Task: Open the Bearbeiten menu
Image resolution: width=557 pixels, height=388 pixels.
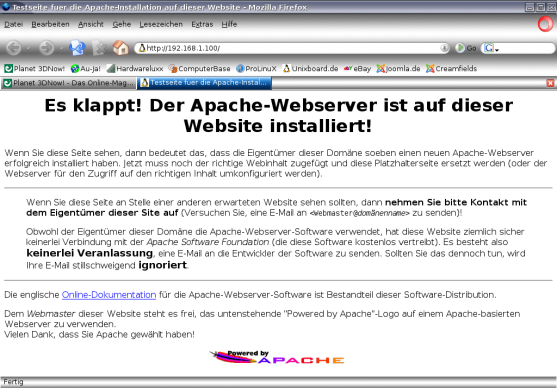Action: click(50, 24)
